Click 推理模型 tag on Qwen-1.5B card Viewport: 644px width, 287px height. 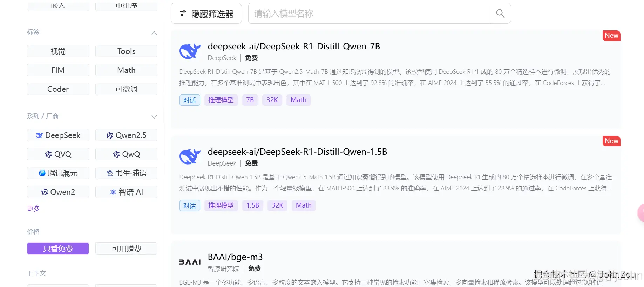pos(221,205)
